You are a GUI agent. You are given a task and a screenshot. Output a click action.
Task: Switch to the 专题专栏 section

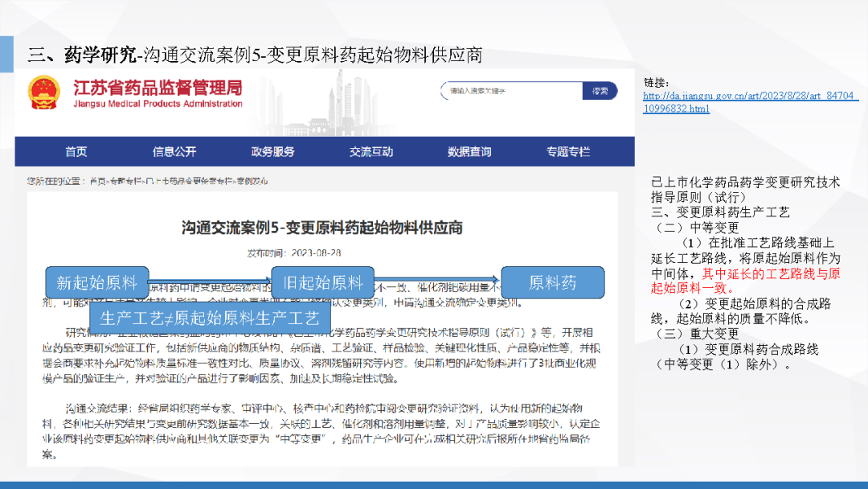[568, 152]
